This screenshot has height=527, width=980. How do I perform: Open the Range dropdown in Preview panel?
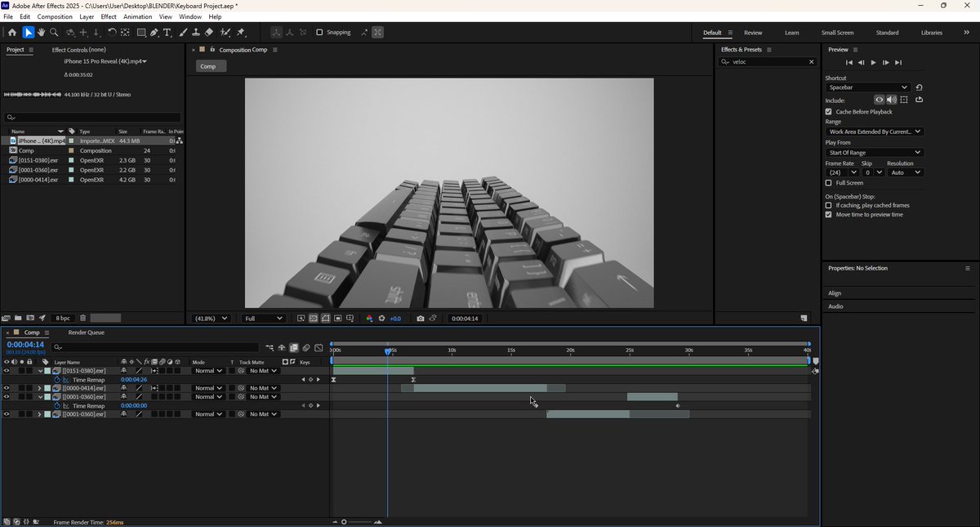[874, 132]
